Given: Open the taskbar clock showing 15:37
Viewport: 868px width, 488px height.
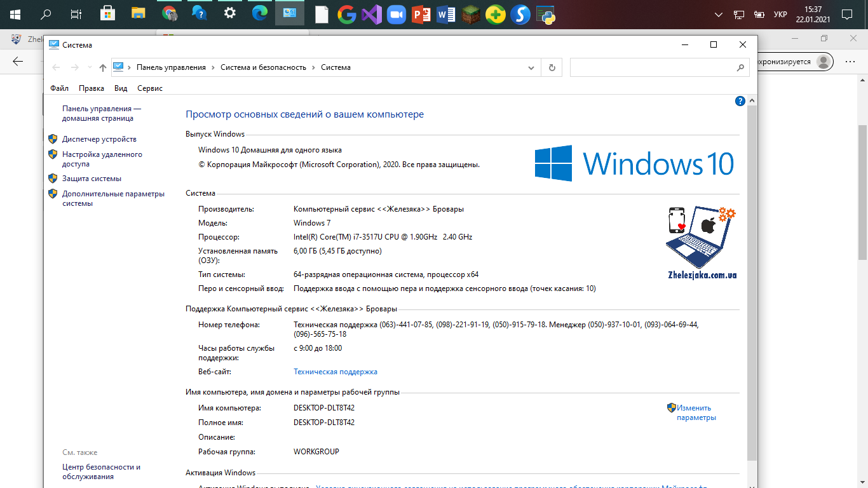Looking at the screenshot, I should point(813,14).
